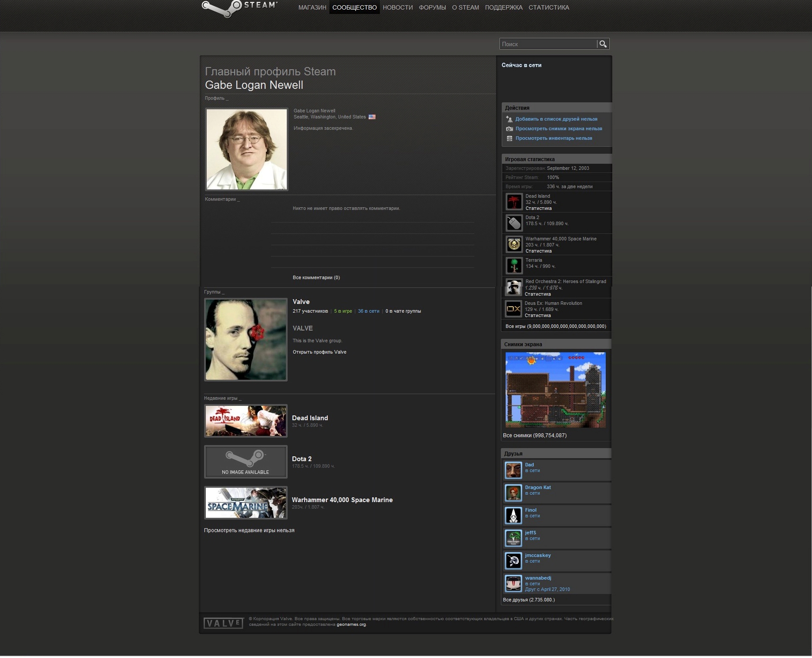Click the camera icon for screenshots

509,128
